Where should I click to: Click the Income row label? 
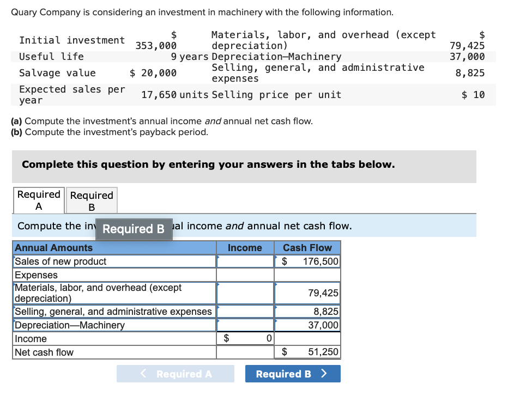[31, 339]
